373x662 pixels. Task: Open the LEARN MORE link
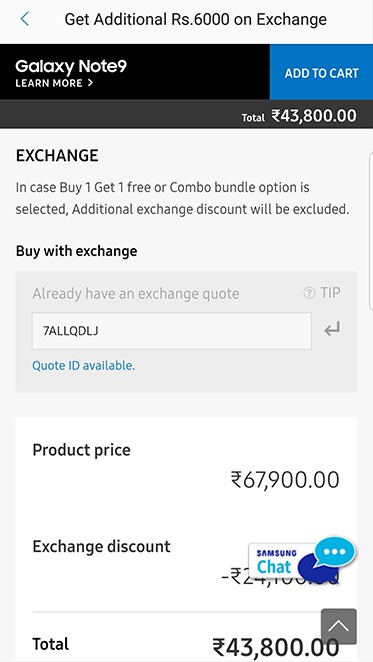point(49,83)
